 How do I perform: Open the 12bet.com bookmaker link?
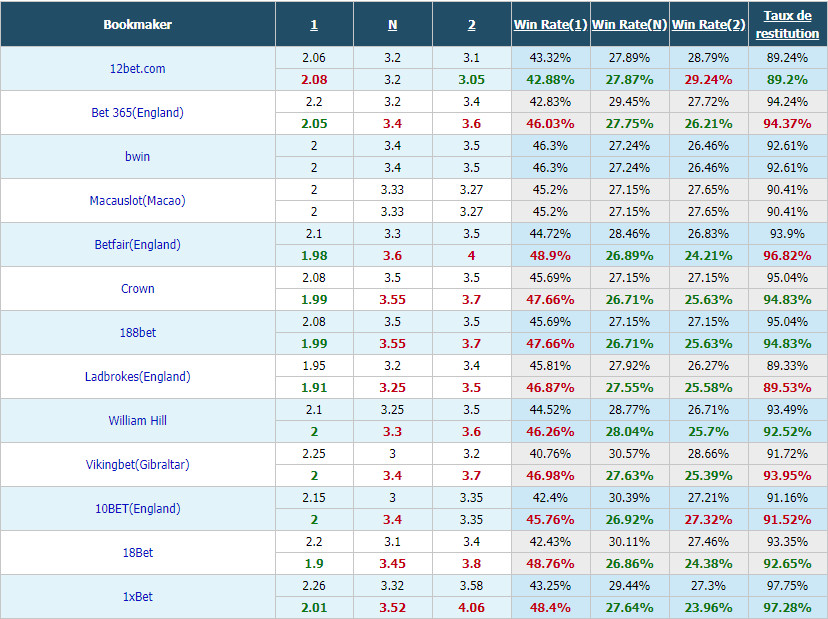tap(137, 69)
